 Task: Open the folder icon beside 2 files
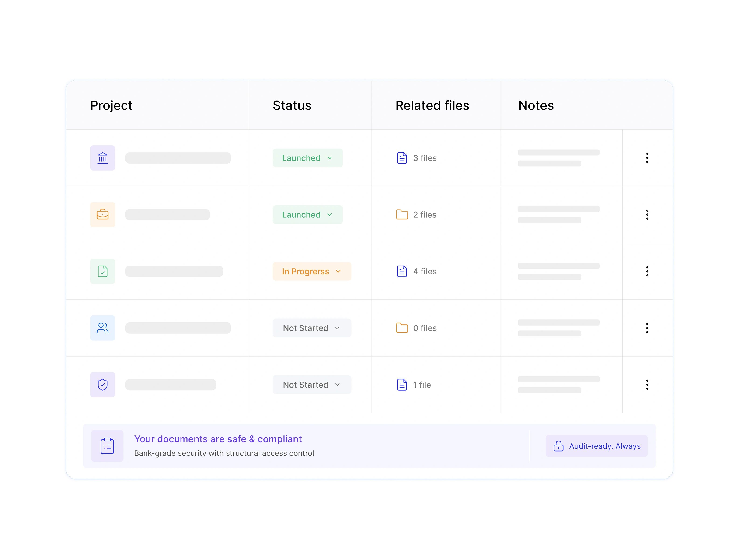coord(402,214)
